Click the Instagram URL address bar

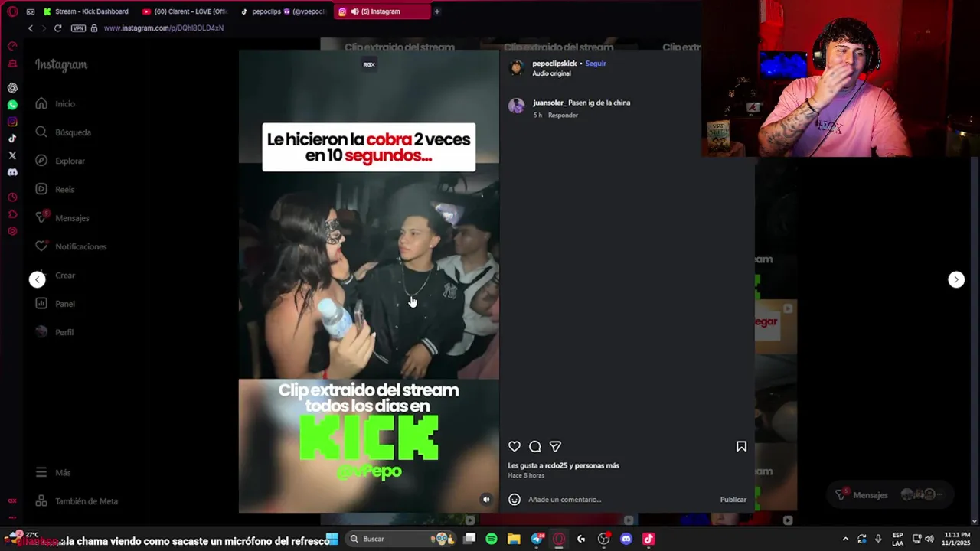(163, 28)
